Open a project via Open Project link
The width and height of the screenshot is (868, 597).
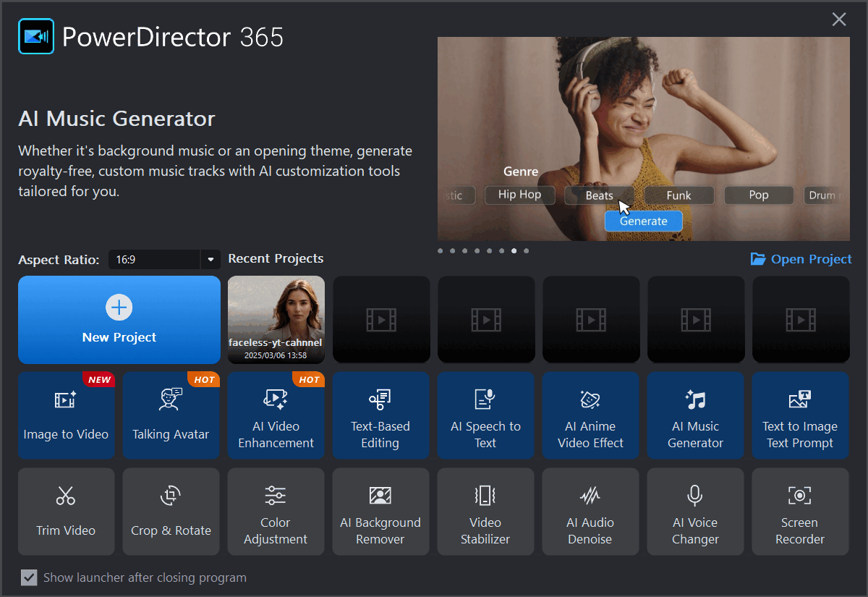(801, 258)
